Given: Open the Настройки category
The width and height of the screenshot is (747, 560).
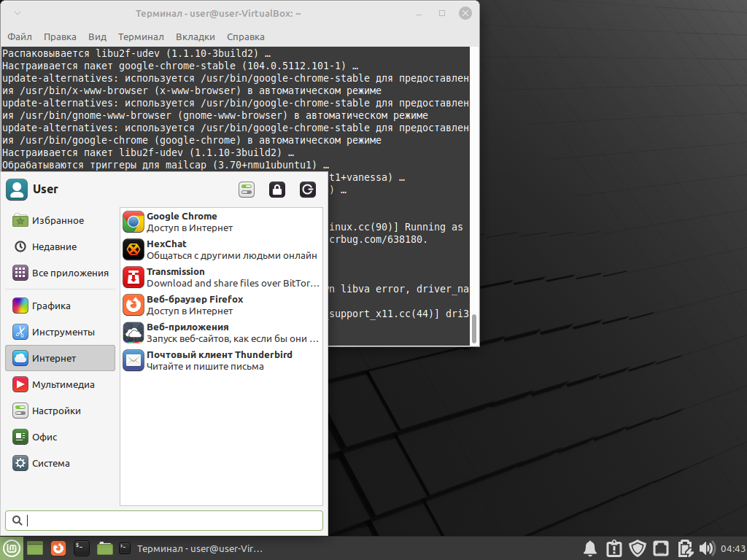Looking at the screenshot, I should (60, 411).
